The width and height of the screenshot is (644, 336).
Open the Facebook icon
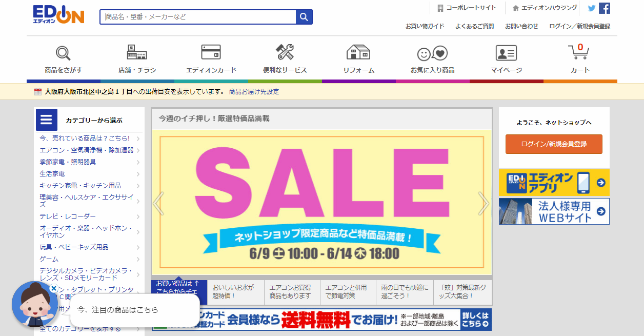(x=605, y=8)
